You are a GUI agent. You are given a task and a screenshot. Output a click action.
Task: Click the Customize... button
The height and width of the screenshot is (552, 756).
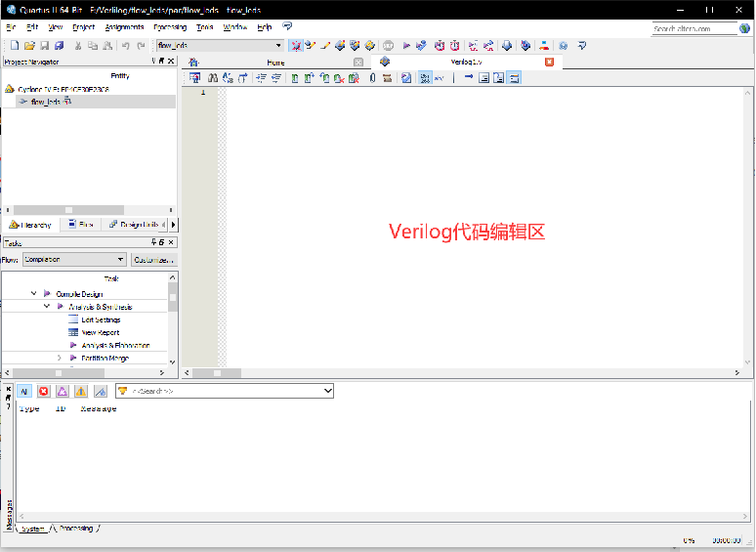point(154,260)
